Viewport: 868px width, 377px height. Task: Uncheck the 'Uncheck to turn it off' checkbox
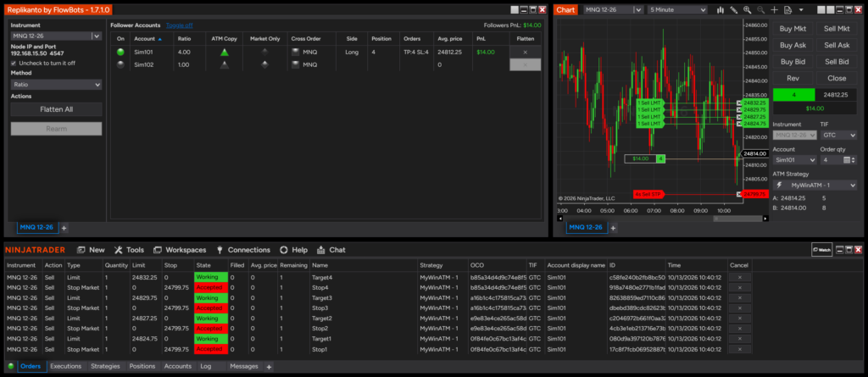point(14,63)
